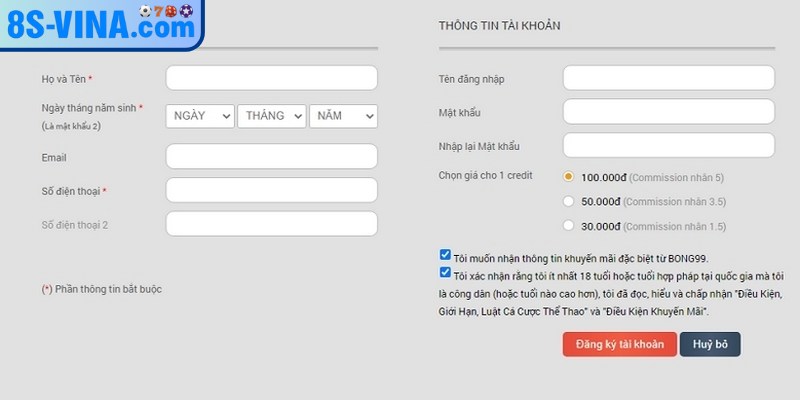This screenshot has width=800, height=400.
Task: Click the soccer ball icon in logo
Action: [146, 11]
